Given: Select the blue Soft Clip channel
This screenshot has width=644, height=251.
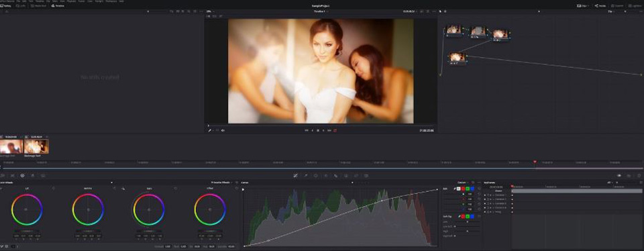Looking at the screenshot, I should pos(472,216).
